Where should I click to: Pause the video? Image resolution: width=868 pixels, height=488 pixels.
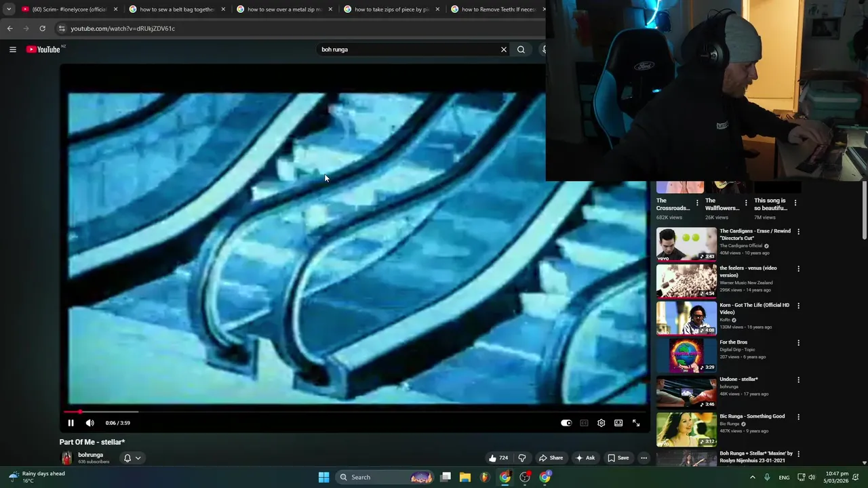(x=71, y=423)
